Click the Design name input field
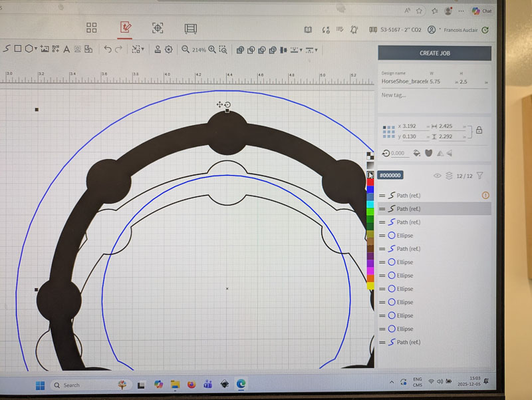The image size is (532, 400). [404, 81]
